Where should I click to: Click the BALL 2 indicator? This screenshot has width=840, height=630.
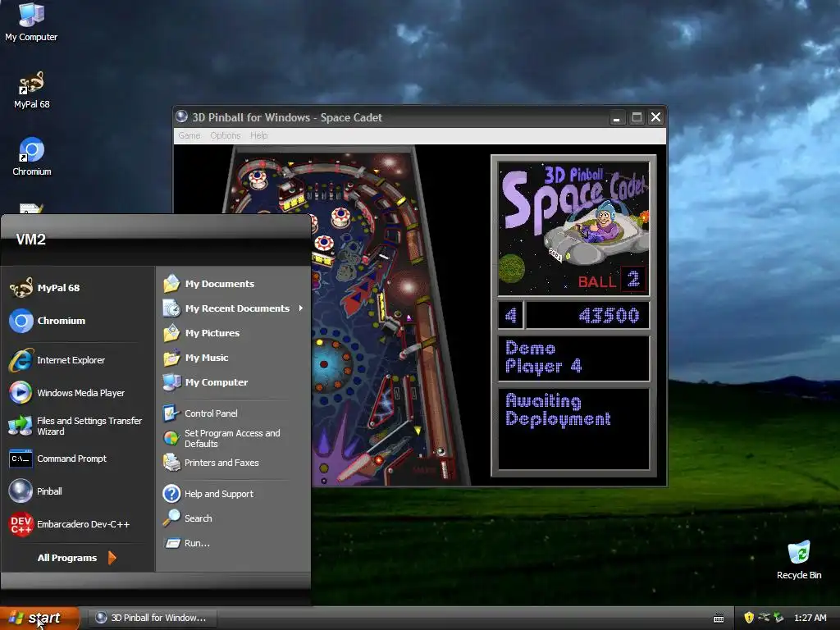click(x=612, y=280)
